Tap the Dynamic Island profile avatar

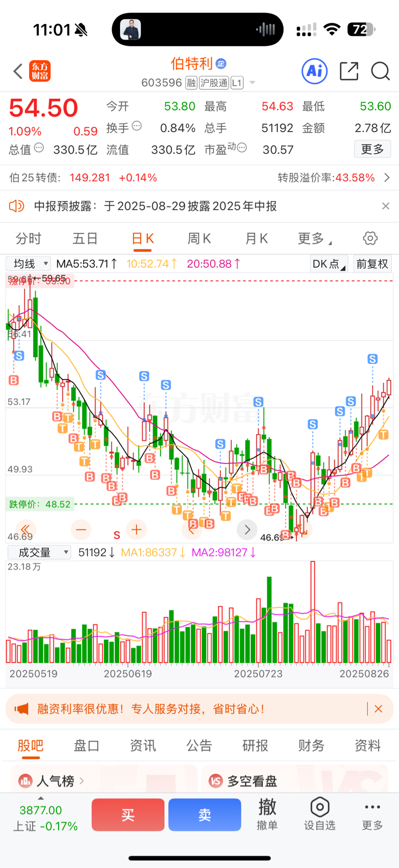(130, 30)
